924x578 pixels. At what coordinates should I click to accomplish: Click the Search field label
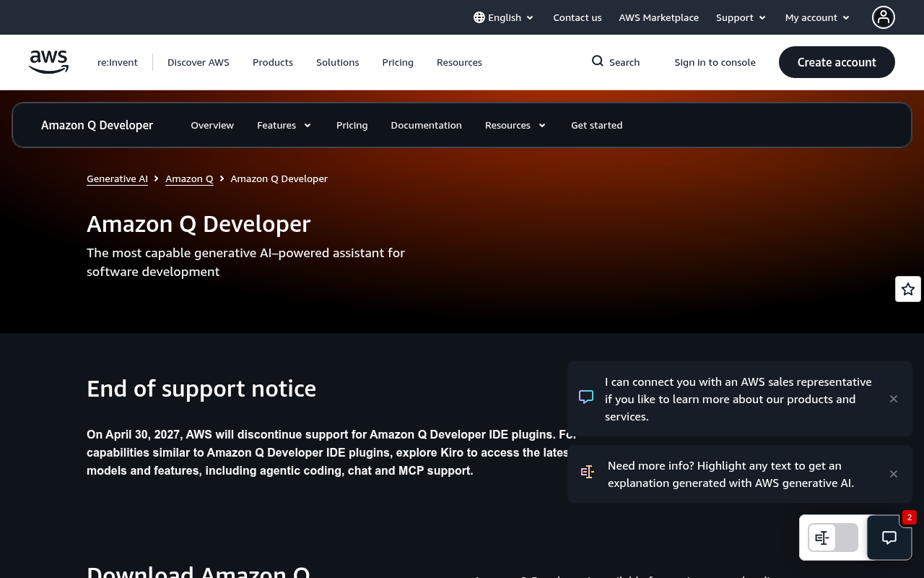(x=624, y=62)
